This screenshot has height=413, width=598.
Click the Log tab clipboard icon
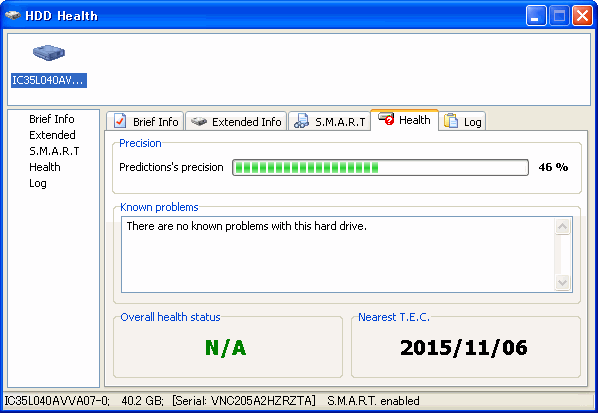[451, 121]
